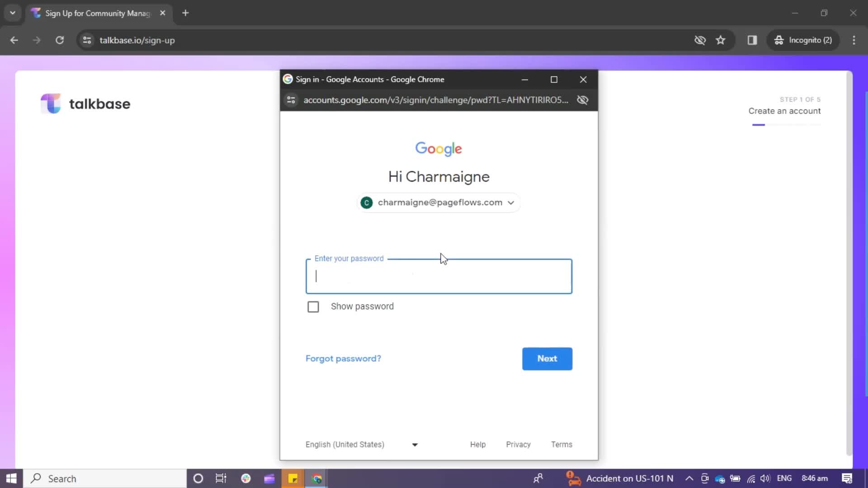Image resolution: width=868 pixels, height=488 pixels.
Task: Open the Privacy policy page
Action: click(x=518, y=444)
